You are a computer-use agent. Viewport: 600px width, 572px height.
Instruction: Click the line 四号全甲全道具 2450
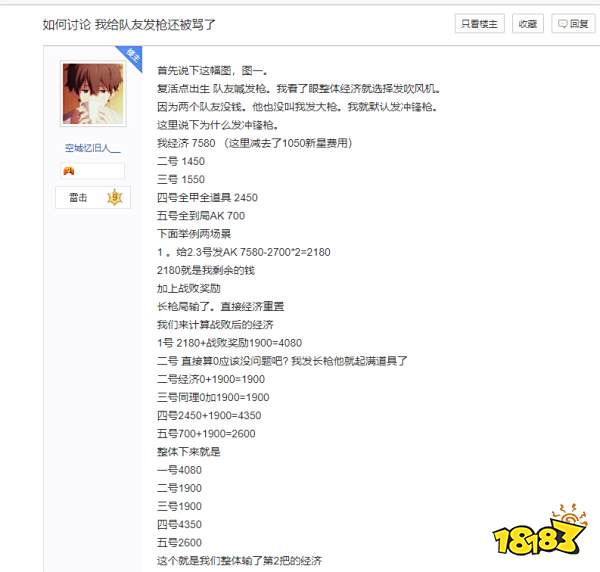click(x=207, y=197)
